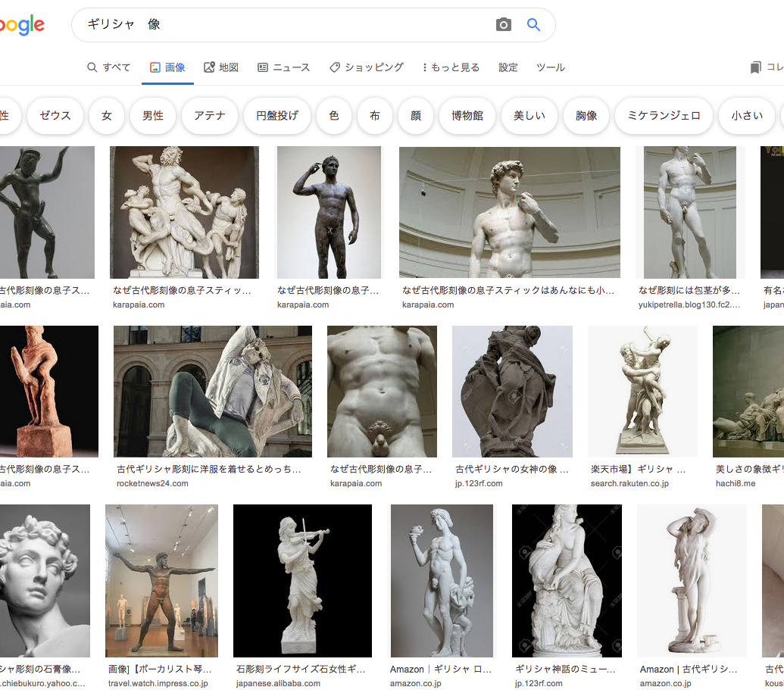Expand the もっと見る (More) menu

point(451,67)
